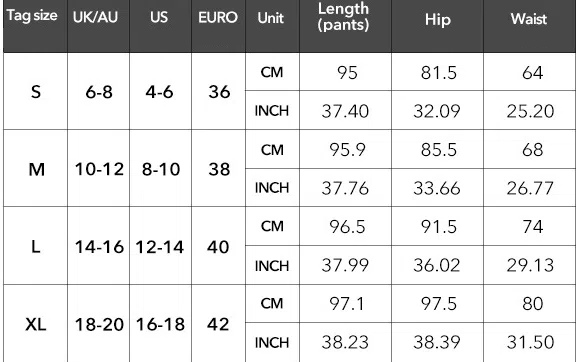Viewport: 576px width, 362px height.
Task: Click the length value 38.23
Action: [345, 343]
